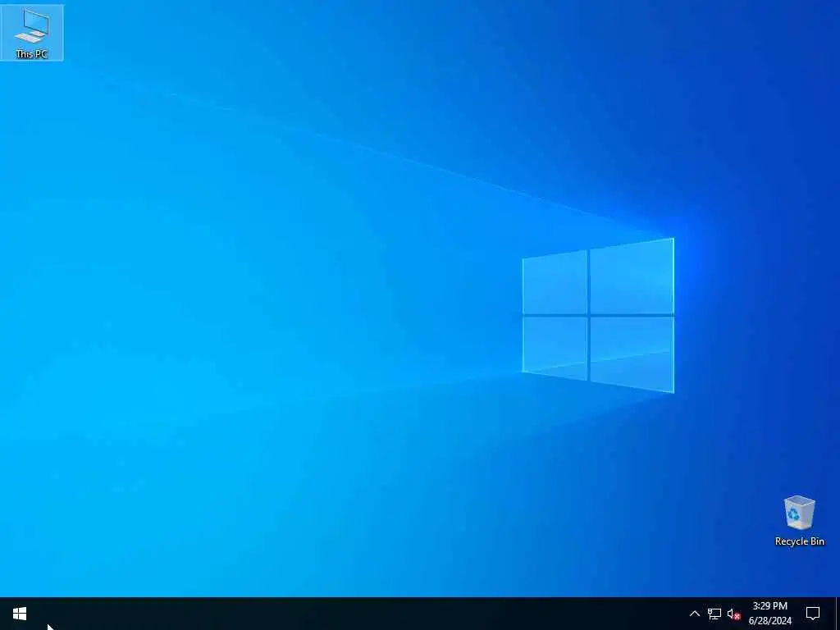Open the Windows Start menu
The width and height of the screenshot is (840, 630).
[x=20, y=614]
